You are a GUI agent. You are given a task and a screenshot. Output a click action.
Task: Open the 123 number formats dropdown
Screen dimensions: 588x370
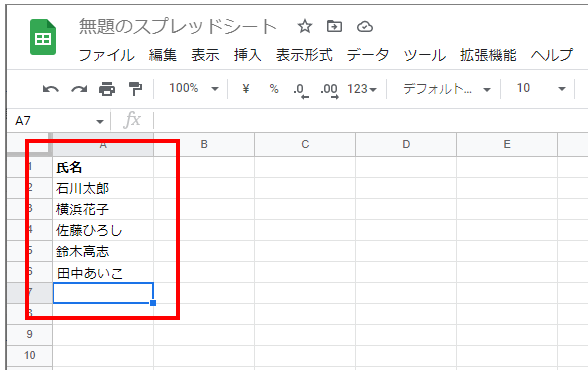click(x=362, y=89)
